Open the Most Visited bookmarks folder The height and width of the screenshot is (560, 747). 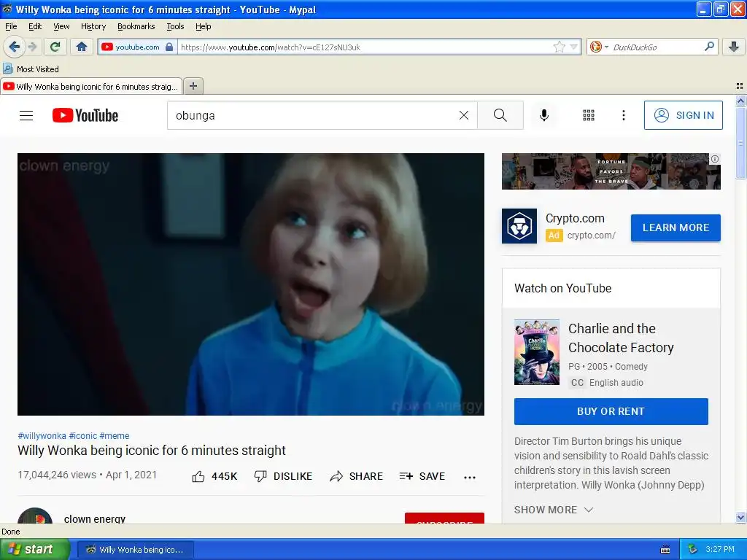click(31, 69)
